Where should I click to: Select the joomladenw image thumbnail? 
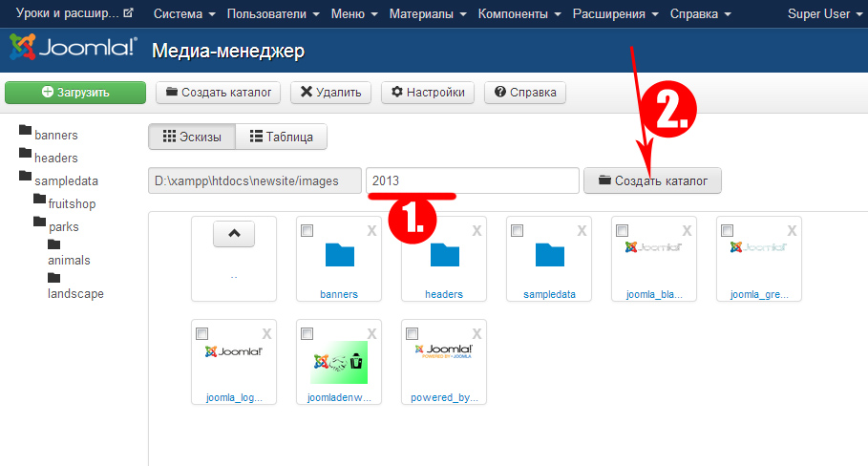click(x=339, y=362)
